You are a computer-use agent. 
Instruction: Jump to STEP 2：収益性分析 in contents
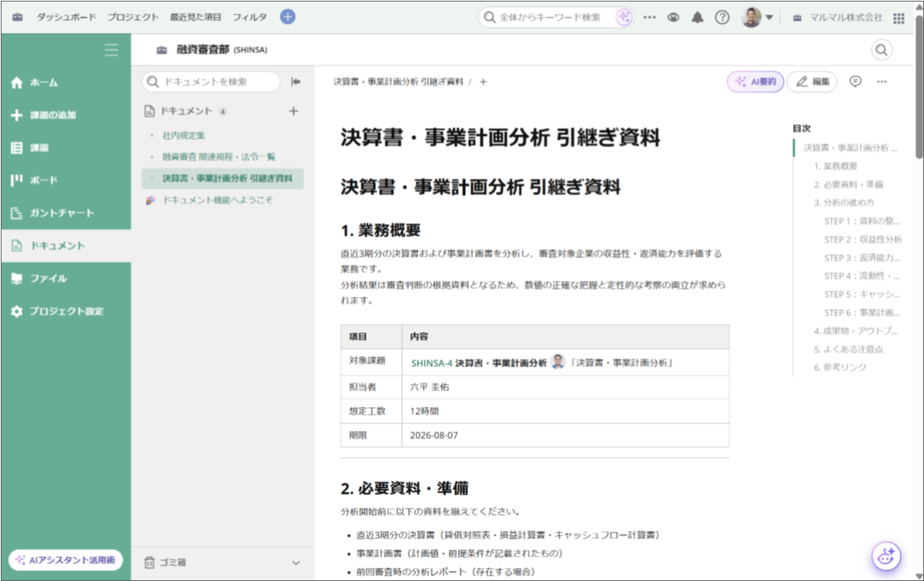pyautogui.click(x=862, y=239)
